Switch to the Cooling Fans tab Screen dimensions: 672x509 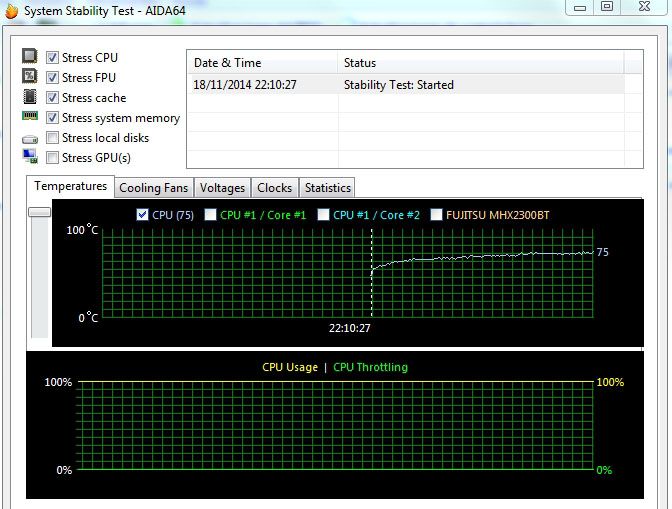pyautogui.click(x=154, y=188)
